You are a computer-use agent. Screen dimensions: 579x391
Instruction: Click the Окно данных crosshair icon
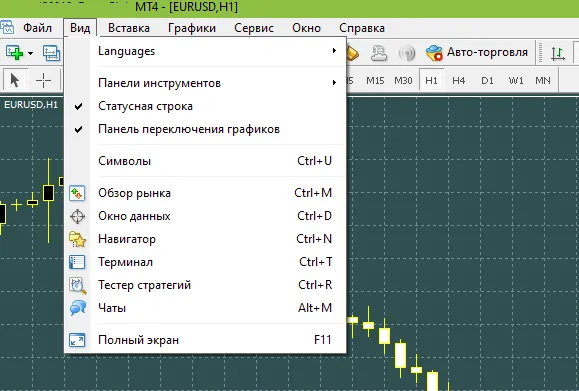tap(77, 216)
